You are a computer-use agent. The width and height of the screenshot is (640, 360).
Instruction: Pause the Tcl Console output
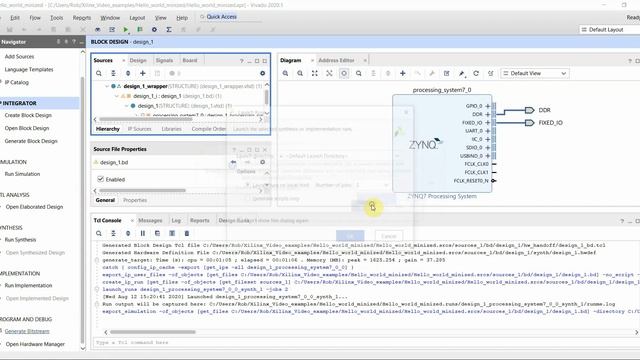click(x=143, y=233)
